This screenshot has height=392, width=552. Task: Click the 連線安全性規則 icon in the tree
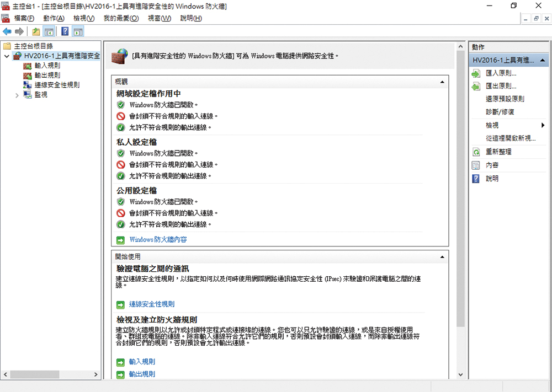[x=28, y=85]
